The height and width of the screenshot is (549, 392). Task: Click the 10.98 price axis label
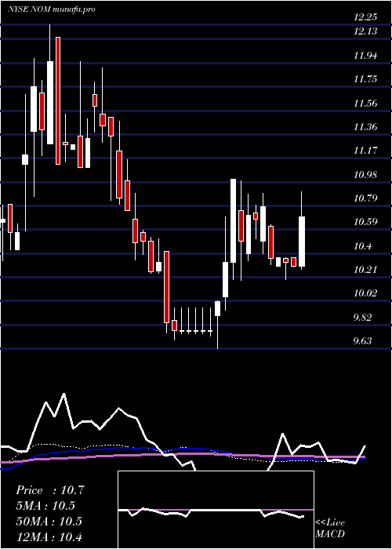(365, 174)
